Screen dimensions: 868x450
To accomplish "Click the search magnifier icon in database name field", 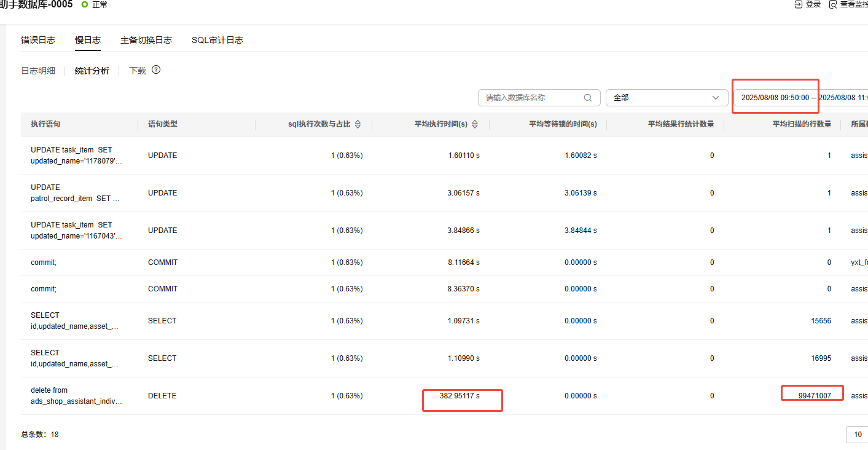I will pyautogui.click(x=588, y=97).
